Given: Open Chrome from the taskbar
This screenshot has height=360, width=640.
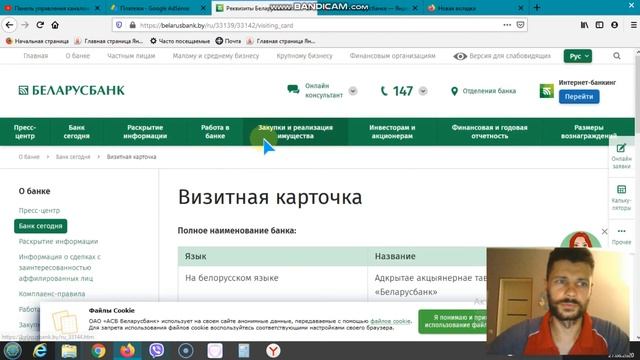Looking at the screenshot, I should coord(98,351).
